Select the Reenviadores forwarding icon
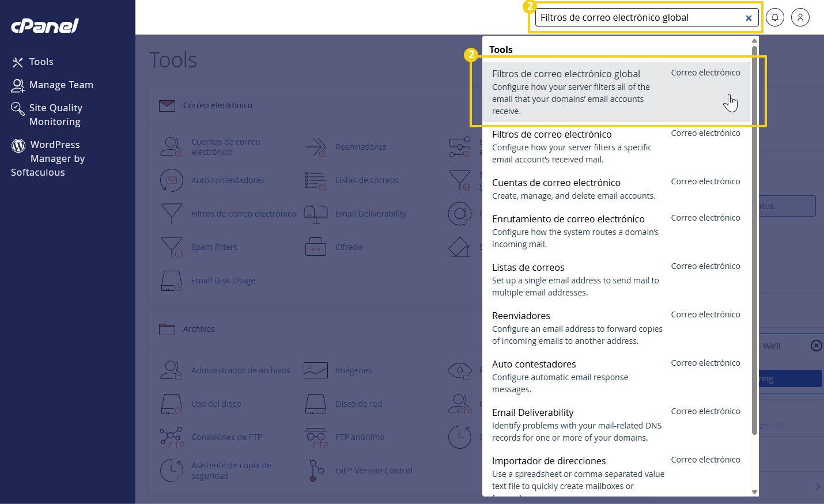Image resolution: width=824 pixels, height=504 pixels. pyautogui.click(x=316, y=147)
